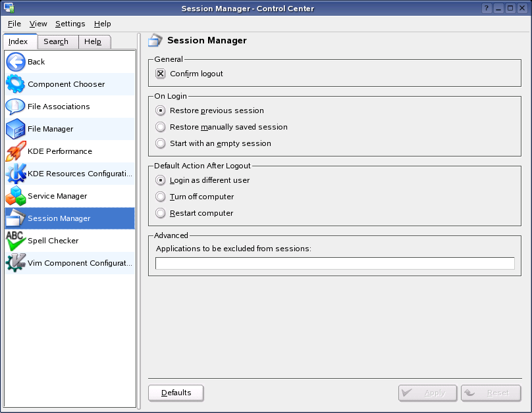The height and width of the screenshot is (413, 532).
Task: Switch to the Index tab
Action: [20, 41]
